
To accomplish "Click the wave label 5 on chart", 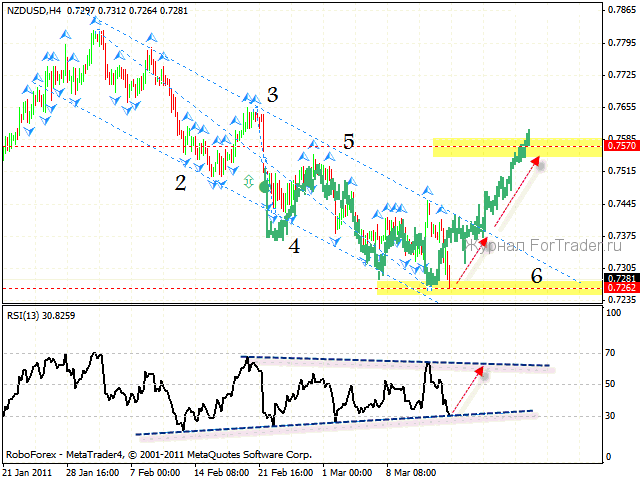I will 348,142.
